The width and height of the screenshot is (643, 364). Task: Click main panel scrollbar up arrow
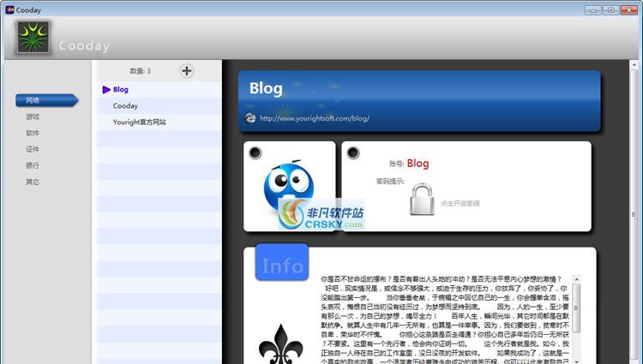[634, 65]
